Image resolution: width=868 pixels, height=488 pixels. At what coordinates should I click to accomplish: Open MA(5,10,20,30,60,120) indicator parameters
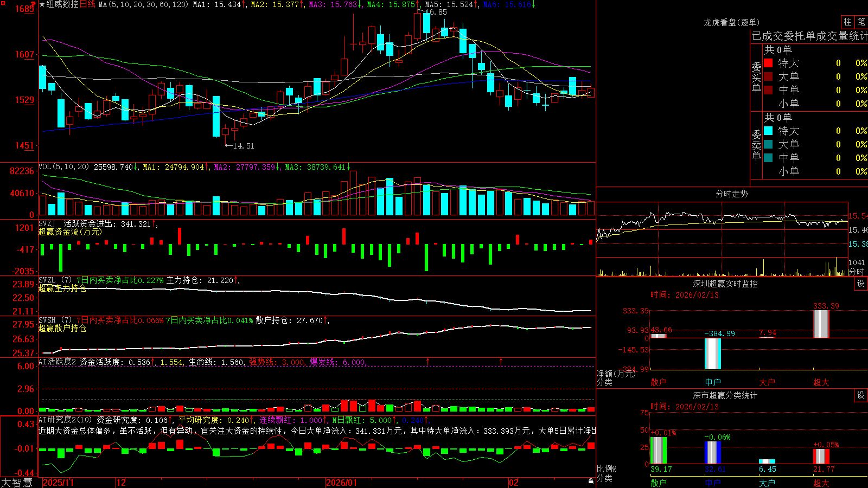point(143,4)
